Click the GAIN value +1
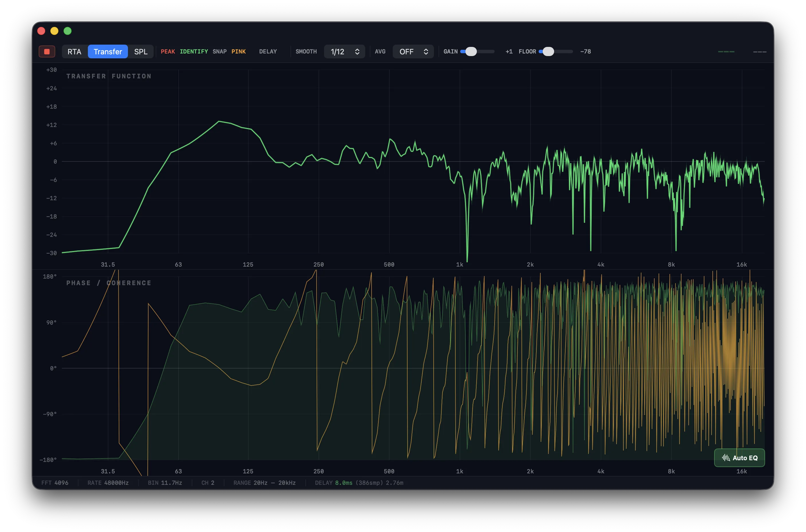 pos(509,51)
